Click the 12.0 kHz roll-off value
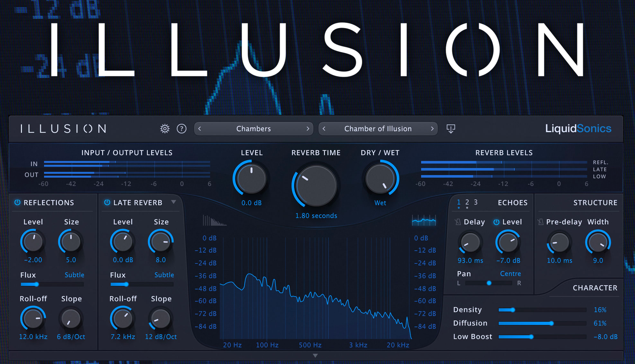 tap(33, 337)
